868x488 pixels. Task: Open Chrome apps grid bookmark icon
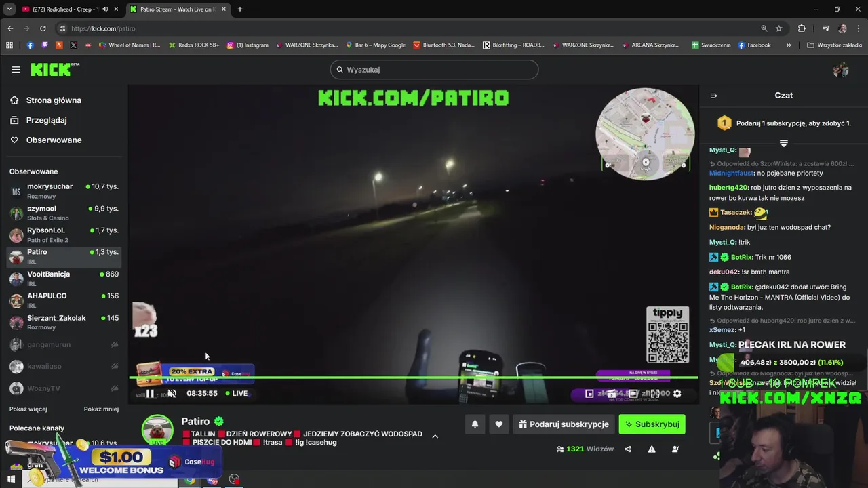pyautogui.click(x=9, y=45)
